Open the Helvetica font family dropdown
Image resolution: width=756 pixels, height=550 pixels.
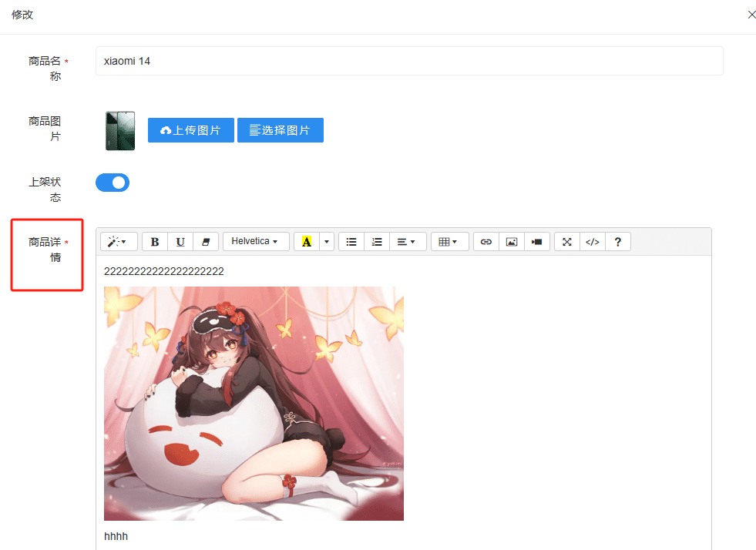(x=256, y=242)
